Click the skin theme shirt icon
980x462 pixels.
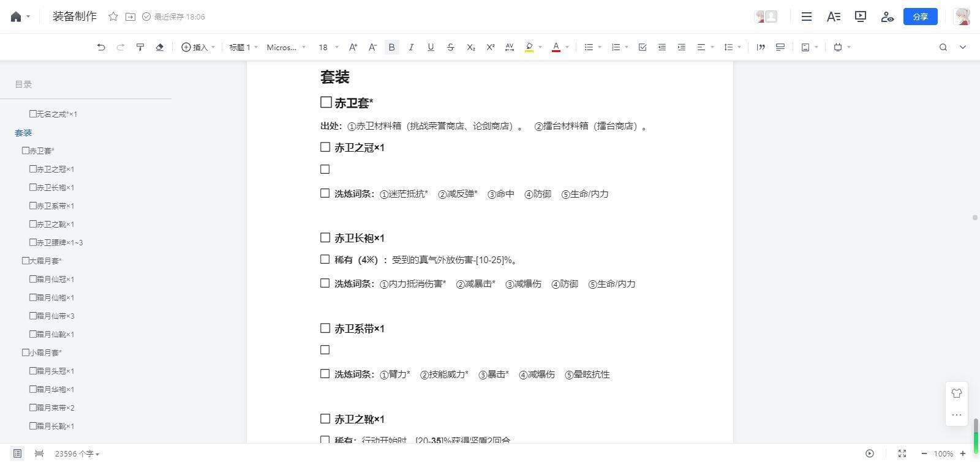coord(957,393)
